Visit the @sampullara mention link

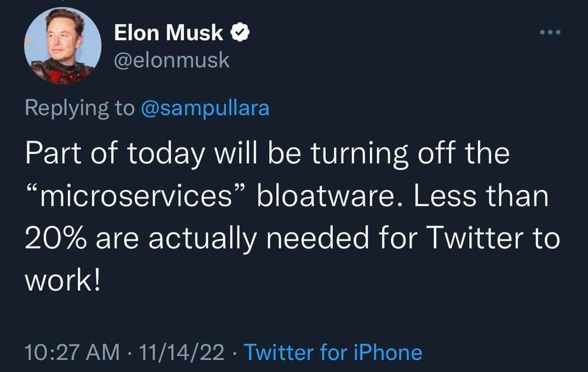205,108
